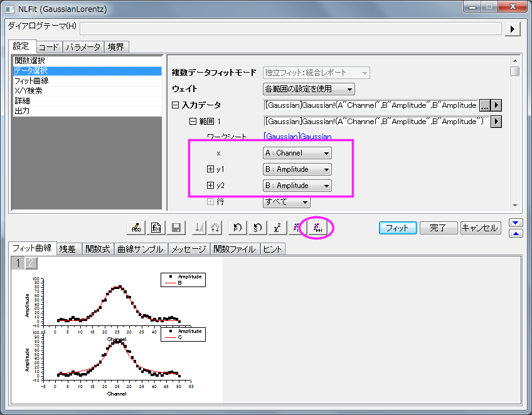Click the initialize parameters P icon

[238, 228]
